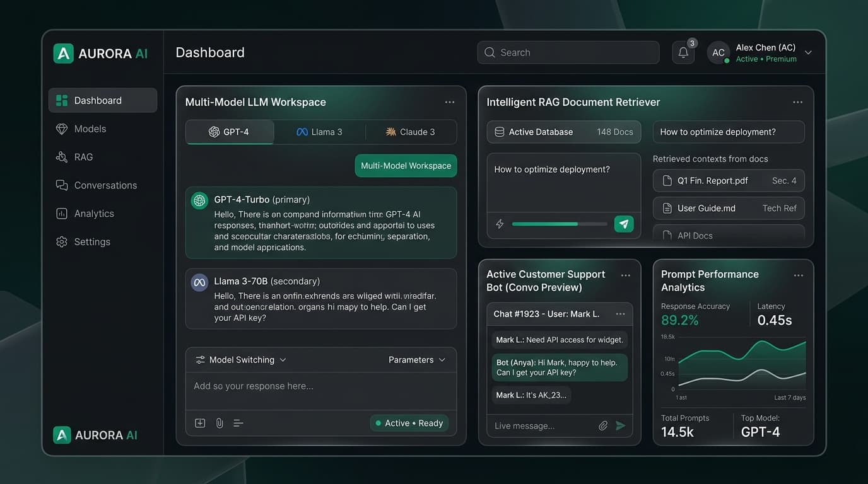Select the Active Database 148 Docs selector
This screenshot has height=484, width=868.
(x=564, y=132)
